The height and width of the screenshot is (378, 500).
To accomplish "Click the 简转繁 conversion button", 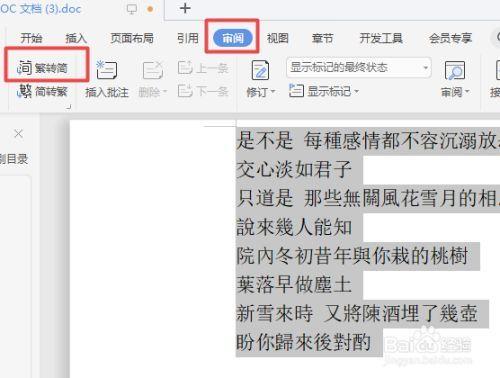I will pos(43,91).
